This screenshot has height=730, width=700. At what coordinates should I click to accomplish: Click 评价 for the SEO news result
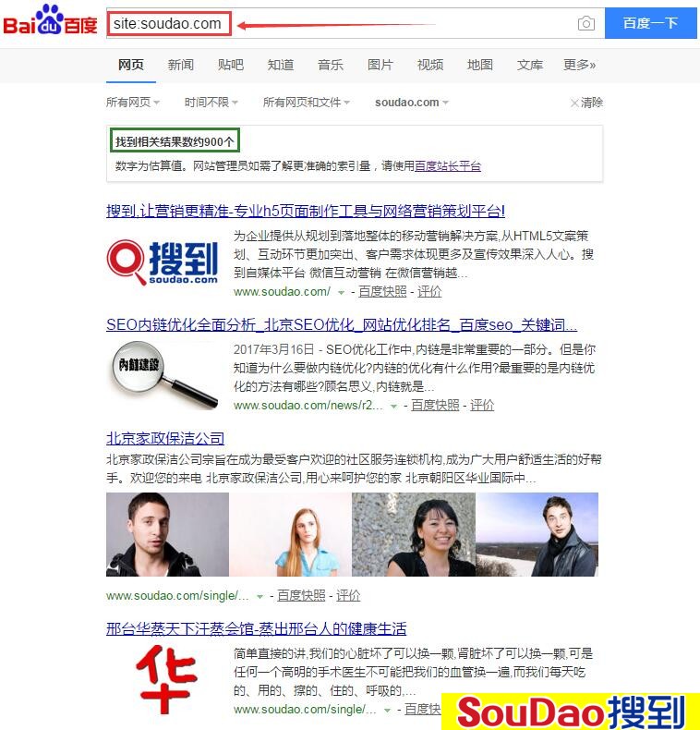(x=482, y=405)
